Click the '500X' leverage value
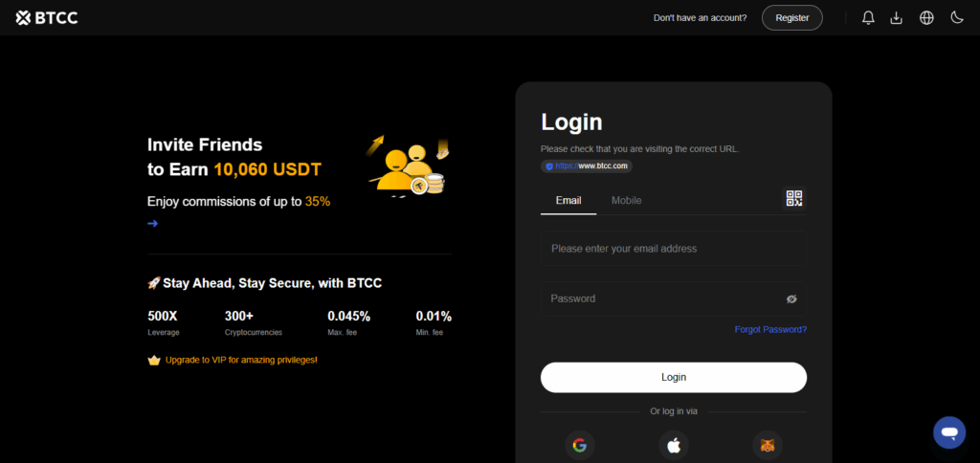The image size is (980, 463). [x=163, y=317]
